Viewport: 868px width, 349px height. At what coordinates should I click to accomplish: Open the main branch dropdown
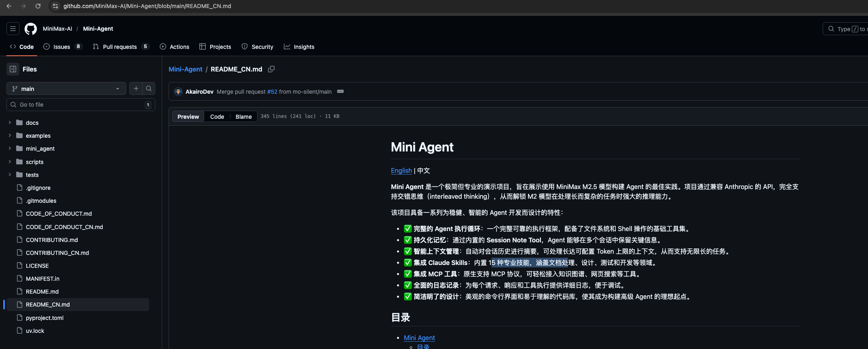(x=66, y=88)
